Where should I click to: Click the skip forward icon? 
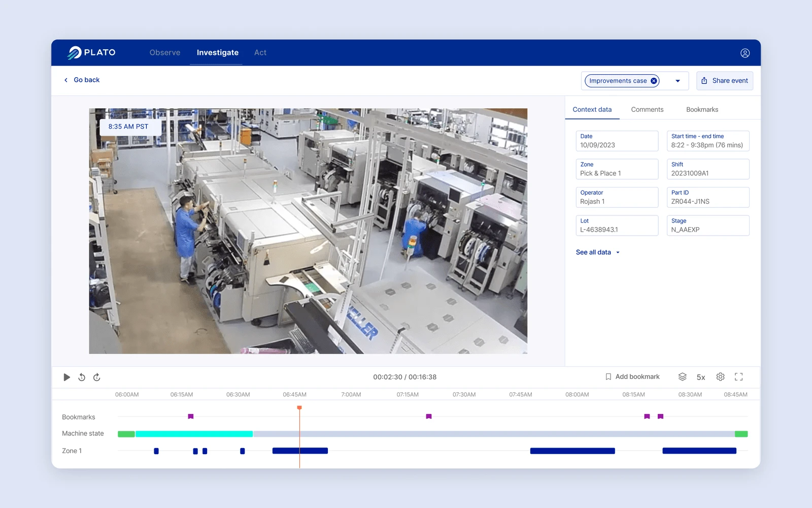tap(97, 377)
